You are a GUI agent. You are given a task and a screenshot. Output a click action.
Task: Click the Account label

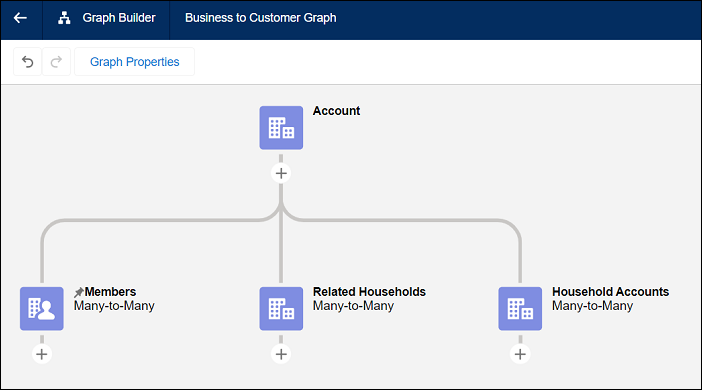tap(336, 111)
